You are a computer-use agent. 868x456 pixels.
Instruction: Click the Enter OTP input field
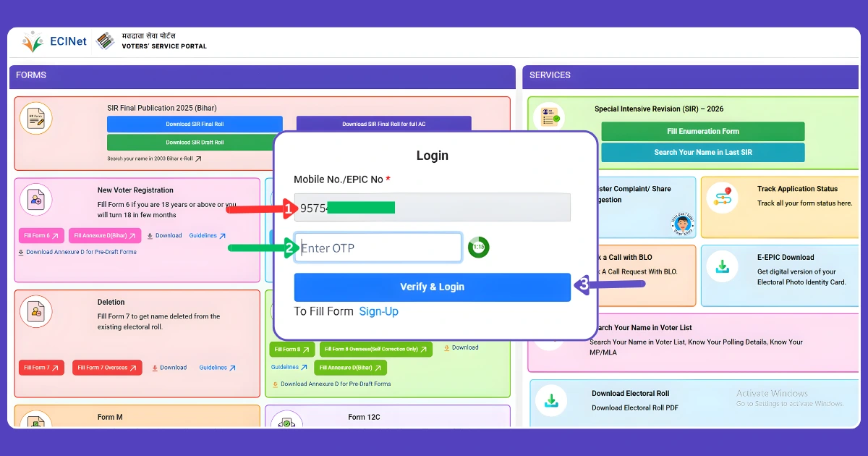pyautogui.click(x=378, y=247)
